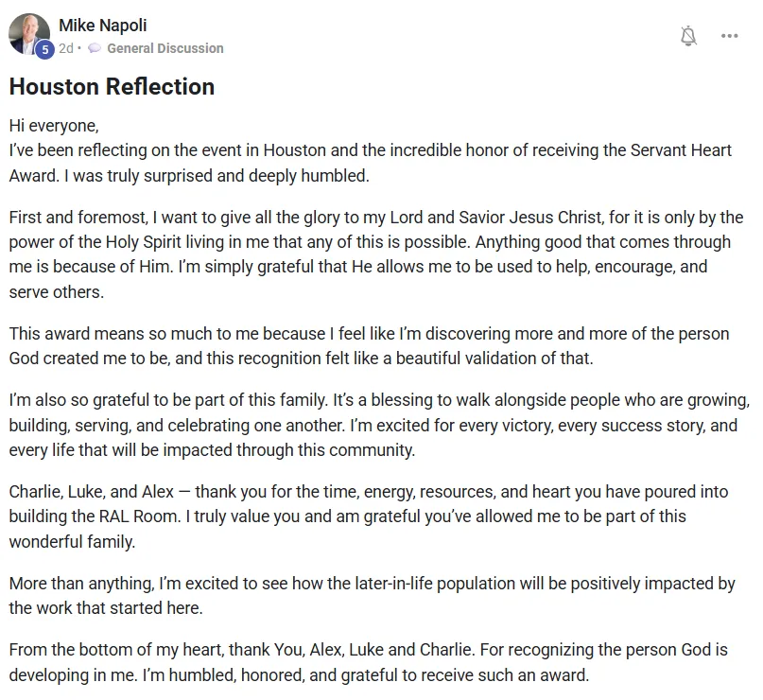The width and height of the screenshot is (763, 700).
Task: Click the 2d post timestamp
Action: click(x=65, y=48)
